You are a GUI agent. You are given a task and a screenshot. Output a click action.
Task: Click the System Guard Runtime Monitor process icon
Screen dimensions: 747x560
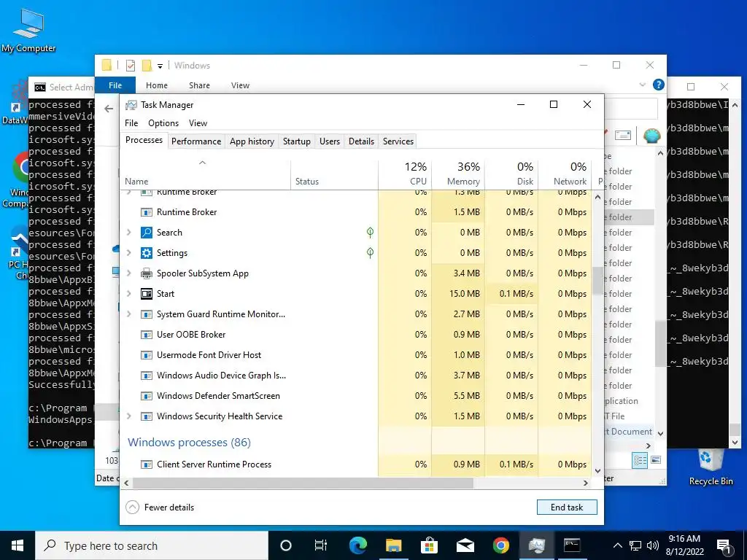tap(146, 314)
